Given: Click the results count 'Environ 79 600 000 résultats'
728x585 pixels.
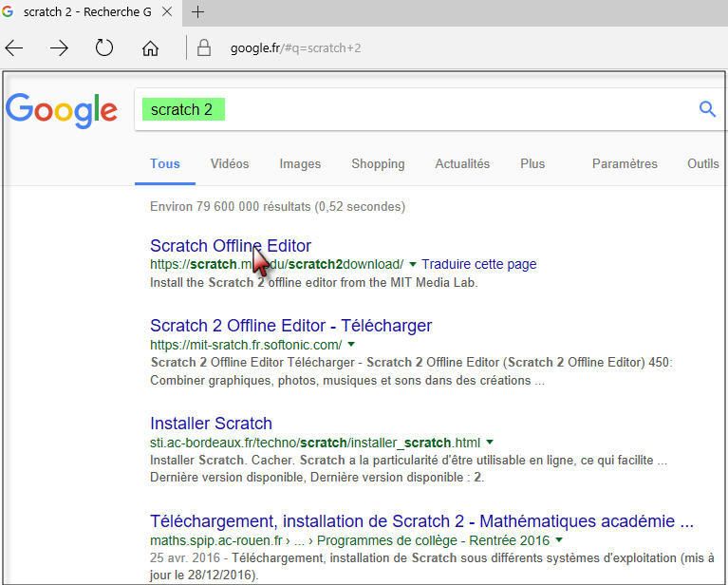Looking at the screenshot, I should (277, 206).
